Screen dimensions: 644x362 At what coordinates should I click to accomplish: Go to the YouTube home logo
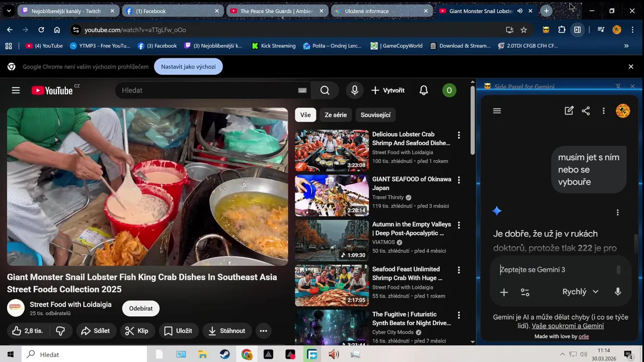(52, 90)
